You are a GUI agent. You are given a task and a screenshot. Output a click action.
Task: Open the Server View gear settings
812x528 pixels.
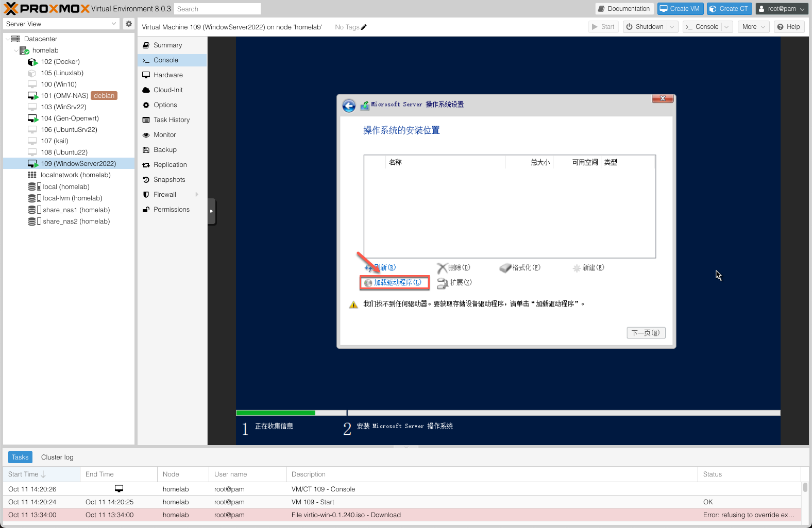click(129, 24)
